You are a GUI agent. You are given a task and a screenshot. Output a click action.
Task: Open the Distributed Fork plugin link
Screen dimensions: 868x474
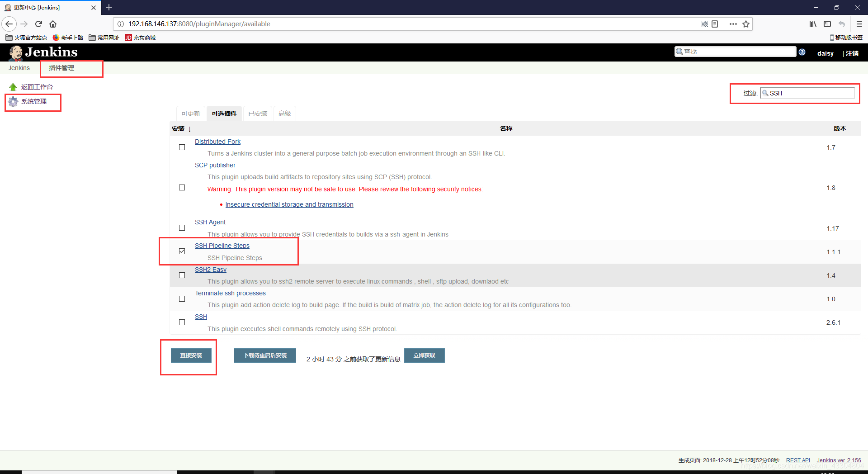click(217, 142)
